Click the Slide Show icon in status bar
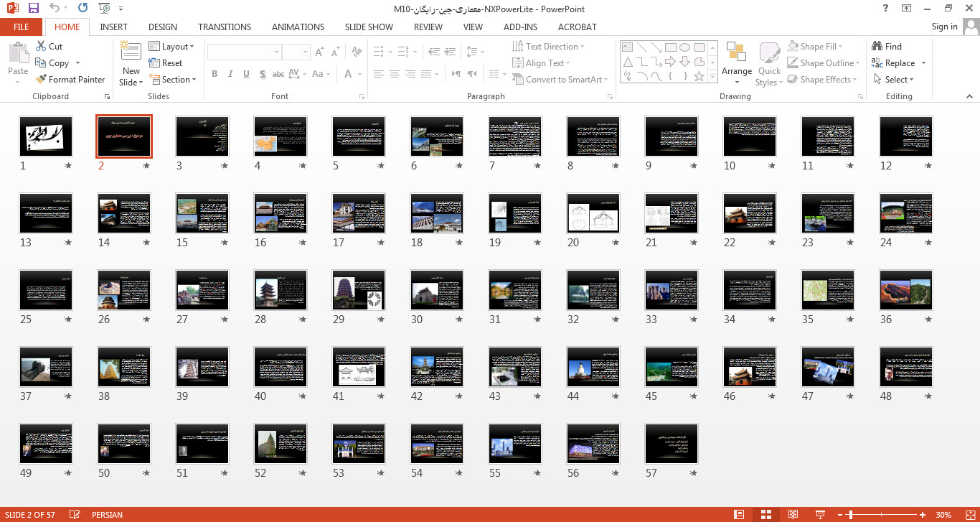 coord(820,515)
